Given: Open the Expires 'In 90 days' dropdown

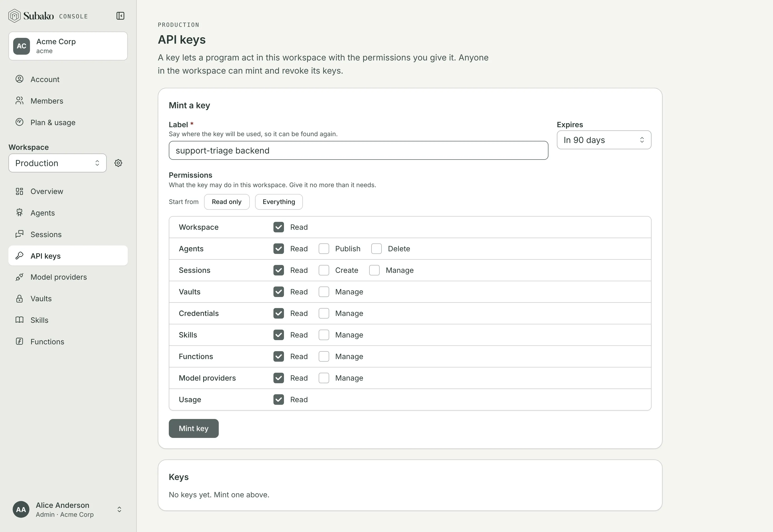Looking at the screenshot, I should [604, 140].
